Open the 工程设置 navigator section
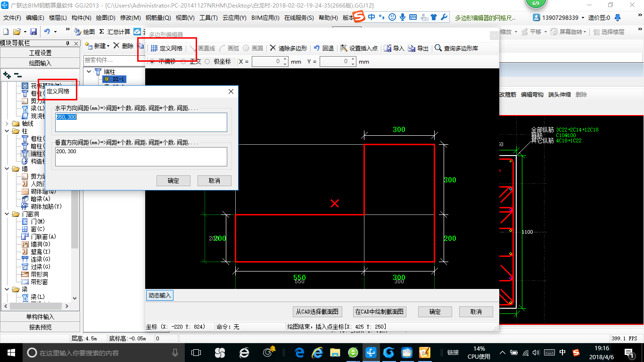This screenshot has width=644, height=362. 40,53
